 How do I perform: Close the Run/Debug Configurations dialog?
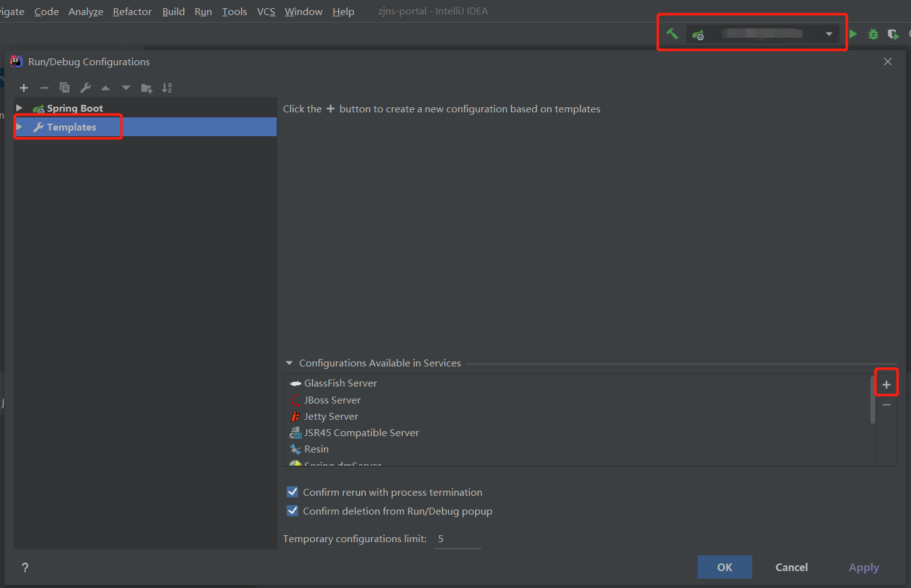[x=888, y=61]
